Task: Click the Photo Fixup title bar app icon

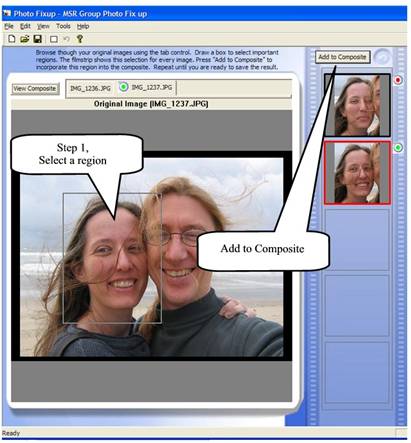Action: pos(7,14)
